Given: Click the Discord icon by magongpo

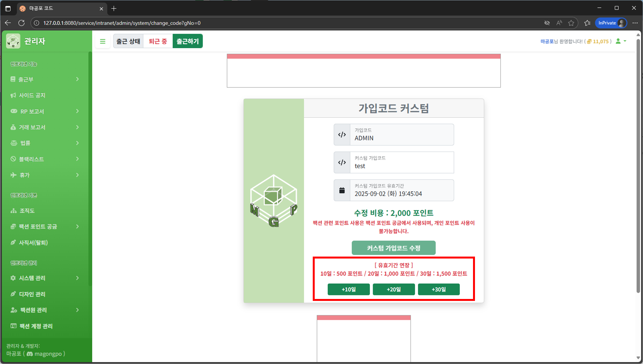Looking at the screenshot, I should point(29,354).
